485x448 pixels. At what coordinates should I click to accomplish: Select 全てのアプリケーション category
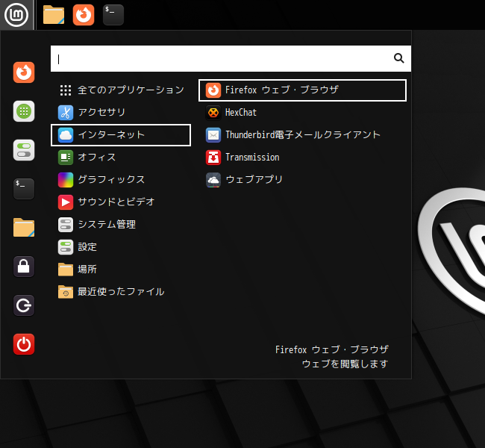(121, 90)
